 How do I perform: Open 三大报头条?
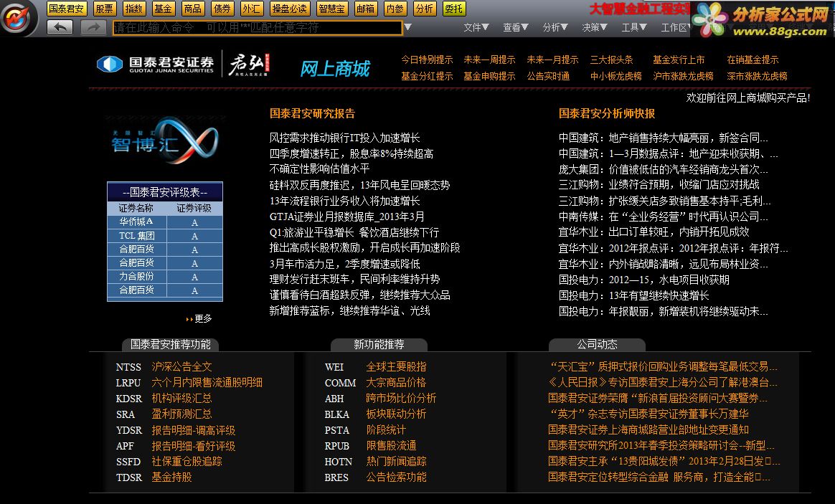click(611, 60)
